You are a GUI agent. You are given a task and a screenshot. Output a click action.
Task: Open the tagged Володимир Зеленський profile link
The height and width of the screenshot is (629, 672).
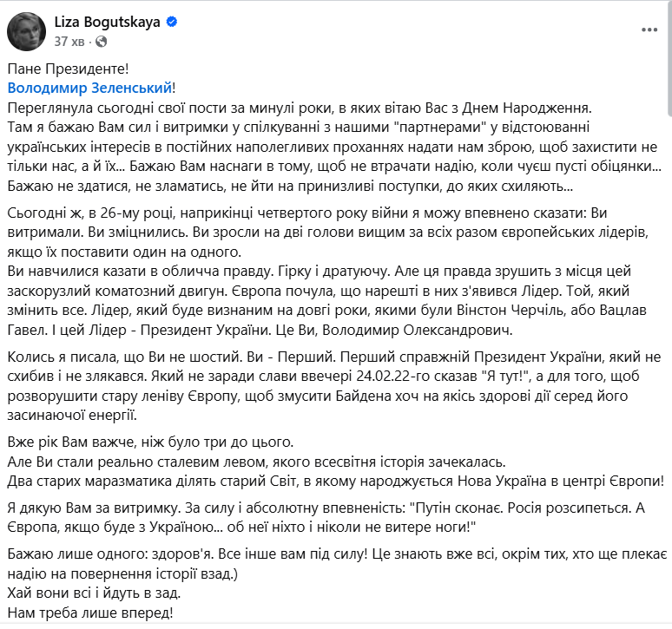point(89,88)
